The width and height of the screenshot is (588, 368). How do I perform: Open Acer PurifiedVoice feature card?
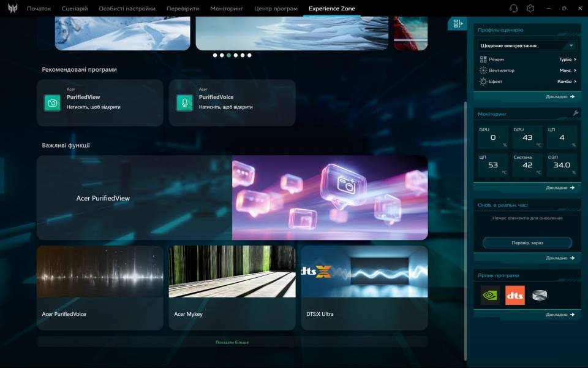click(x=100, y=288)
